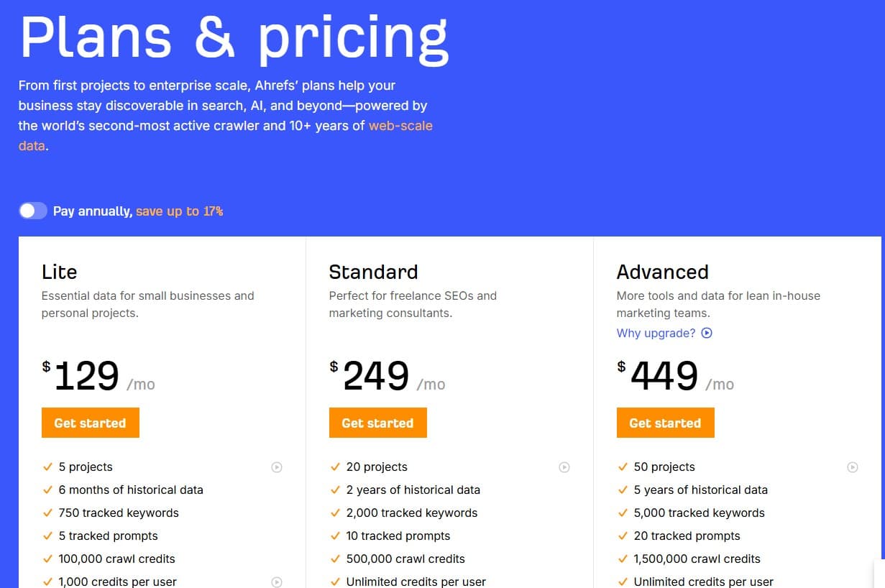Click the checkmark beside "5 years of historical data"
Image resolution: width=885 pixels, height=588 pixels.
coord(623,490)
